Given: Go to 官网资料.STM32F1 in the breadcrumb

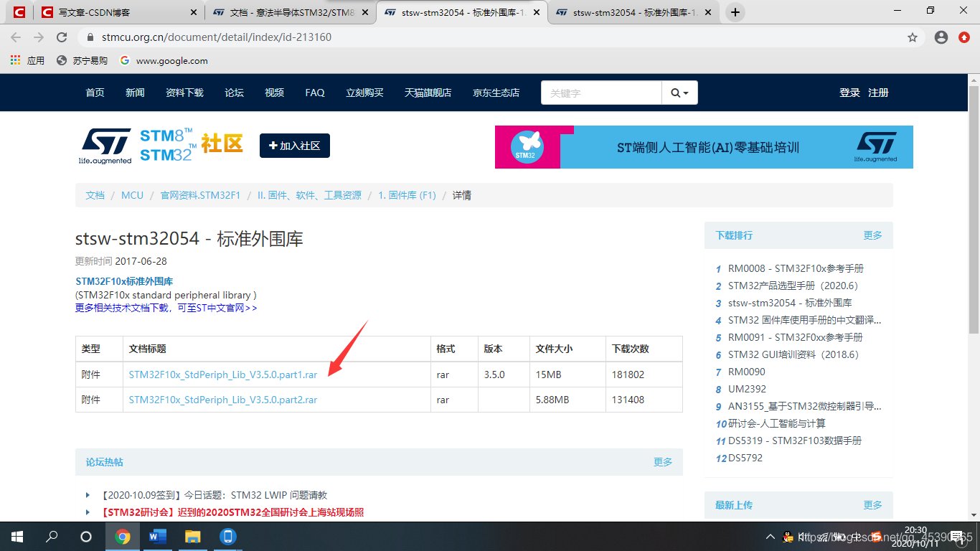Looking at the screenshot, I should pos(200,195).
